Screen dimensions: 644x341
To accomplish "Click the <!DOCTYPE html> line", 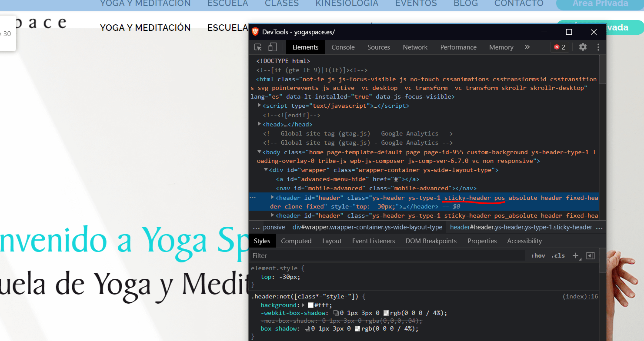I will tap(283, 61).
